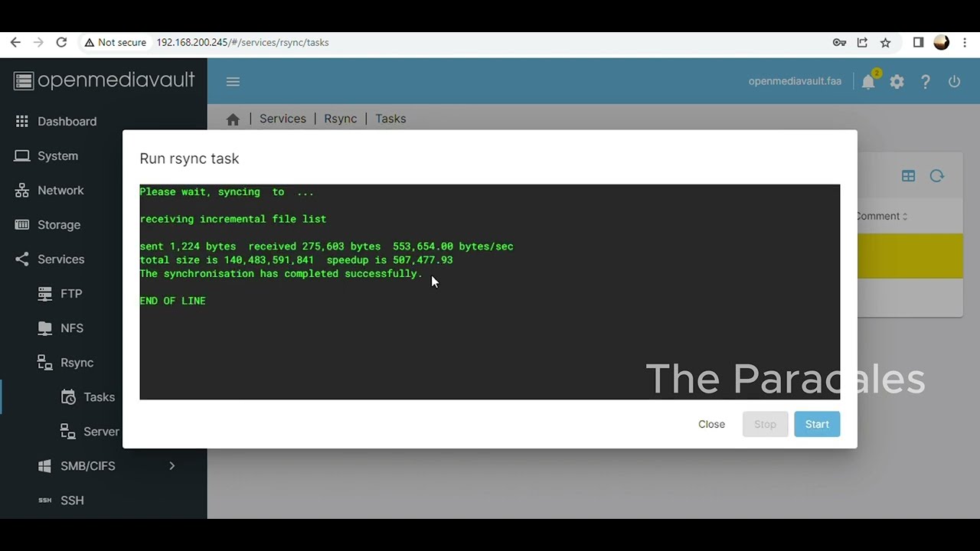Viewport: 980px width, 551px height.
Task: Click the share page icon
Action: (862, 43)
